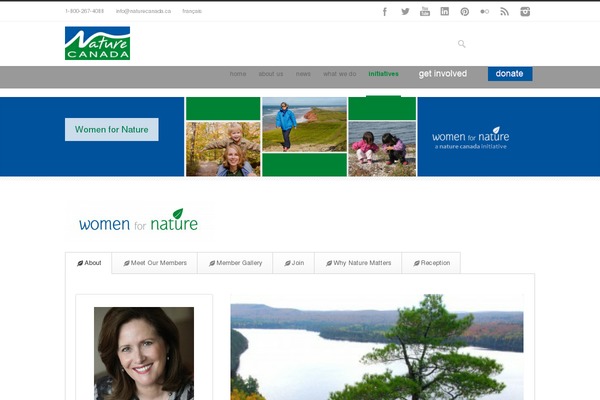The width and height of the screenshot is (600, 400).
Task: Open the get involved menu
Action: click(443, 73)
